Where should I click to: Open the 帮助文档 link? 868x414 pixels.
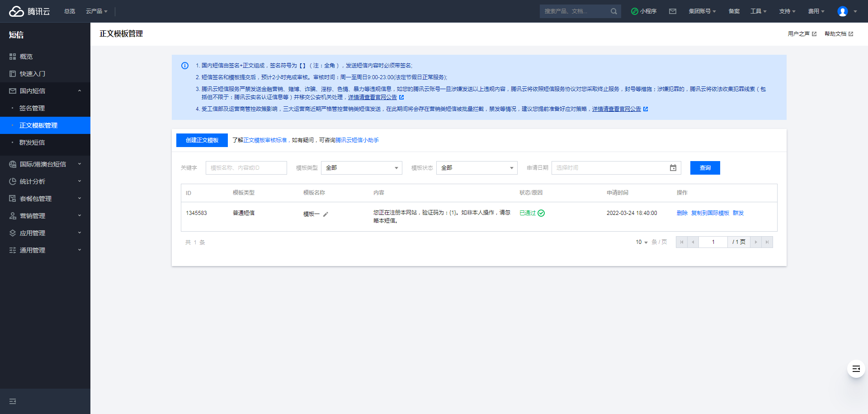coord(839,34)
